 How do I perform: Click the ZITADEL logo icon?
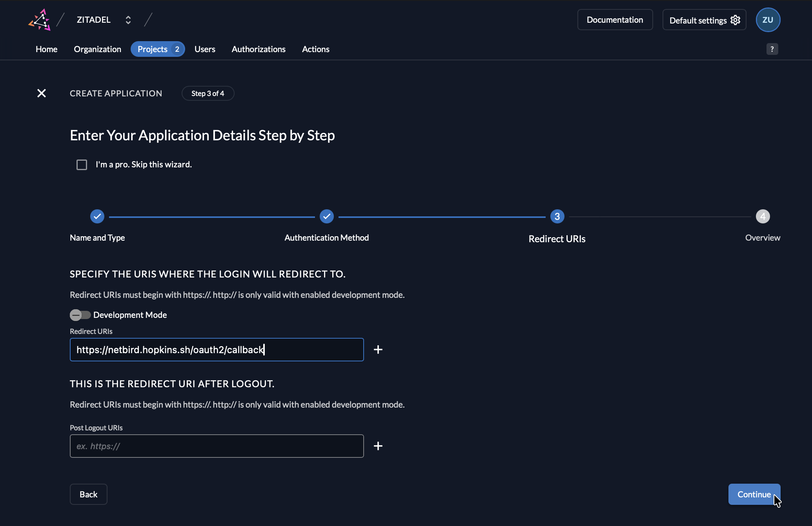pyautogui.click(x=39, y=20)
